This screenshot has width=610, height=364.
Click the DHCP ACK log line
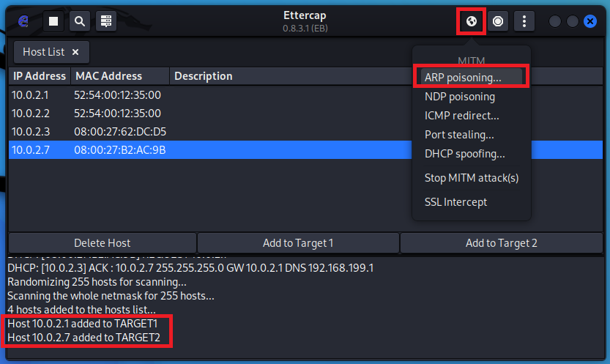point(190,268)
